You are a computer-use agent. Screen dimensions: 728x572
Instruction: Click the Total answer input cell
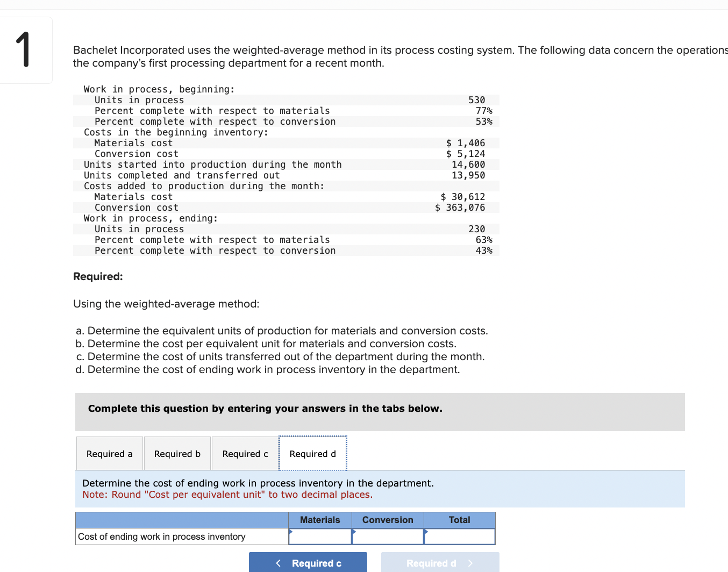coord(461,536)
